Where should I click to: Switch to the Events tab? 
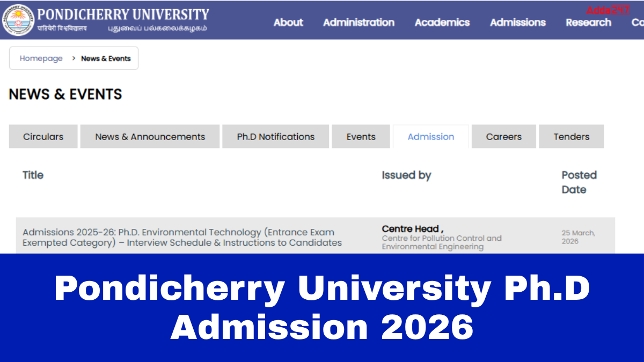361,137
